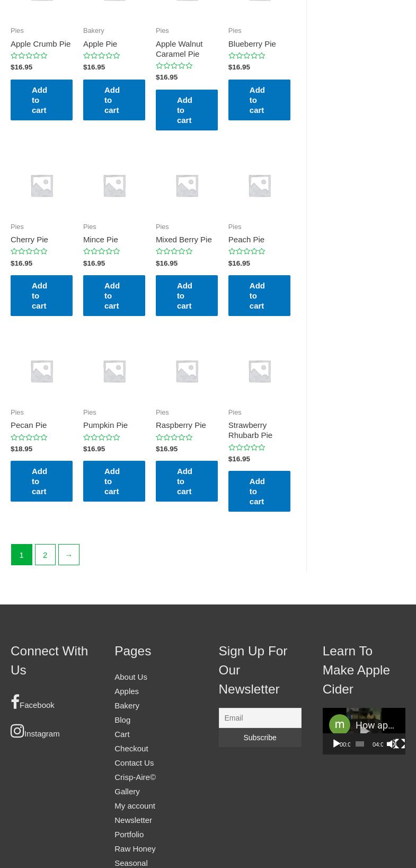Rate Pecan Pie using its stars
Screen dimensions: 416x868
(x=29, y=437)
